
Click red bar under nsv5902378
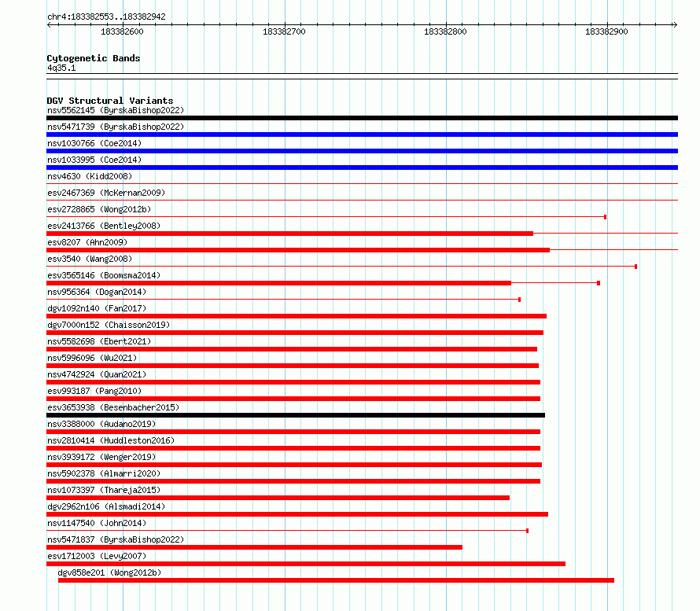point(293,481)
